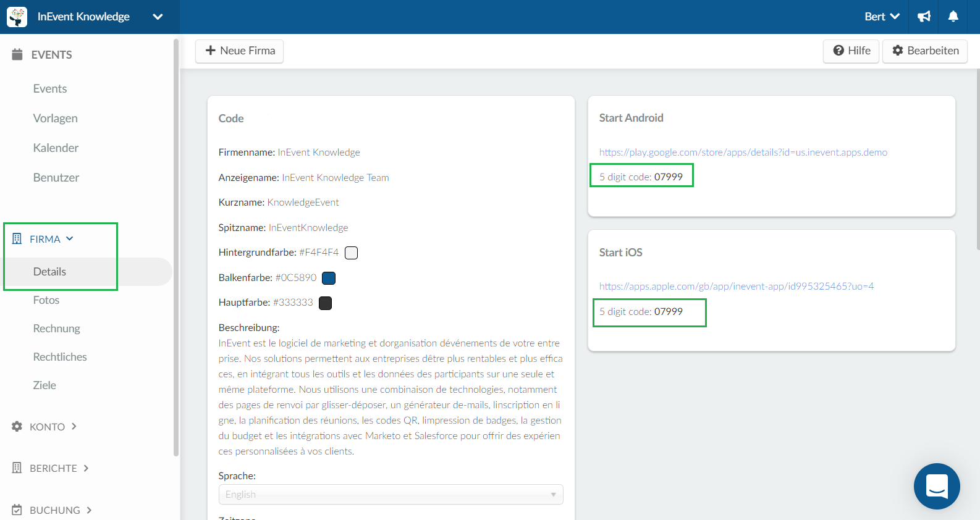Open Rechnung under FIRMA
The width and height of the screenshot is (980, 520).
57,329
